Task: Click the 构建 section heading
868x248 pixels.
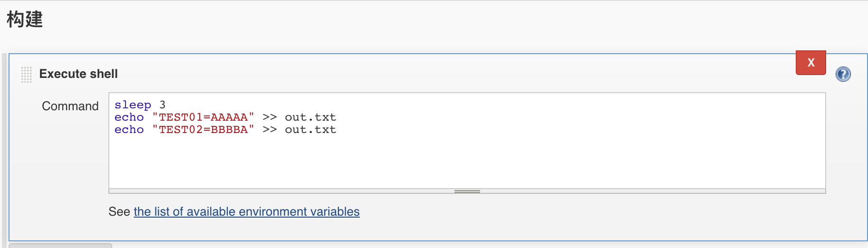Action: [x=25, y=19]
